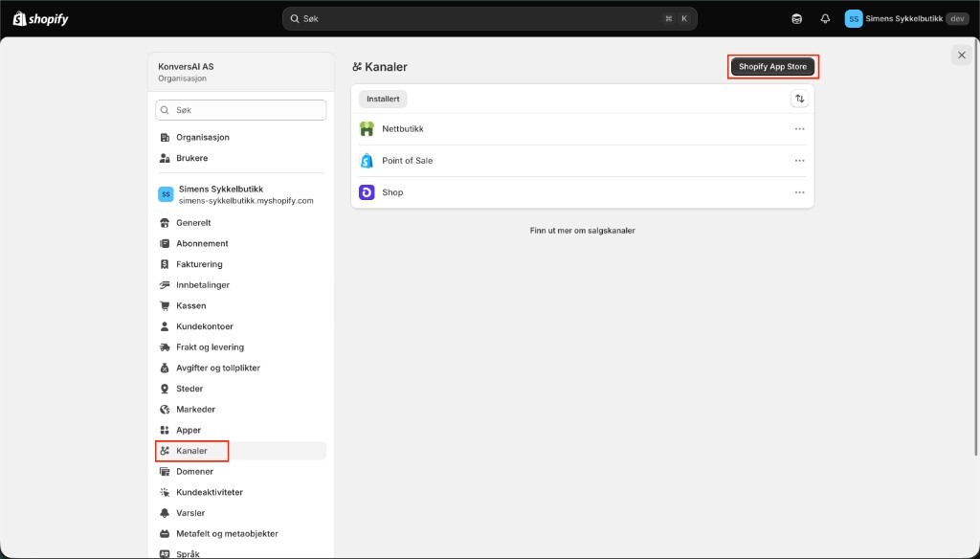Open Apper settings
The height and width of the screenshot is (559, 980).
240,430
